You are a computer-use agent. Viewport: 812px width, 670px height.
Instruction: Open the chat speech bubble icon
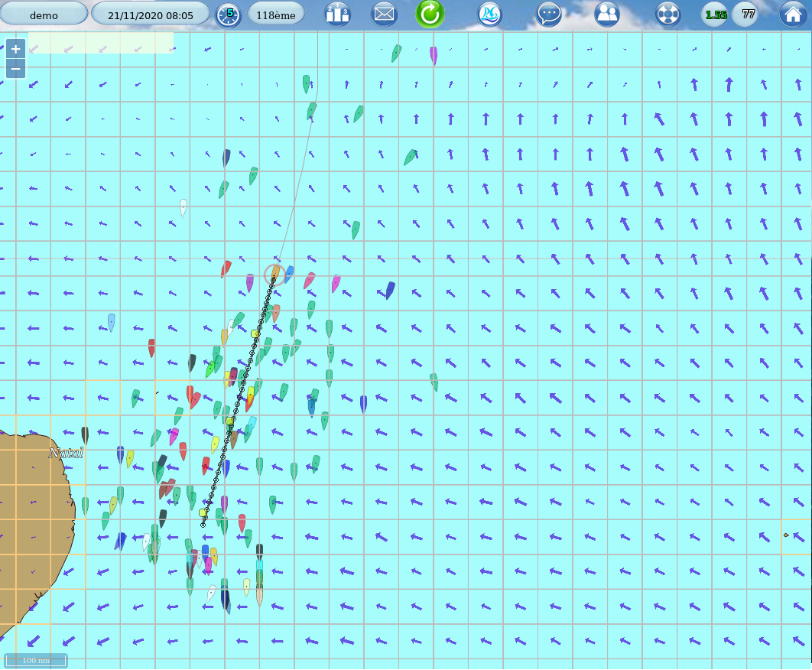549,15
